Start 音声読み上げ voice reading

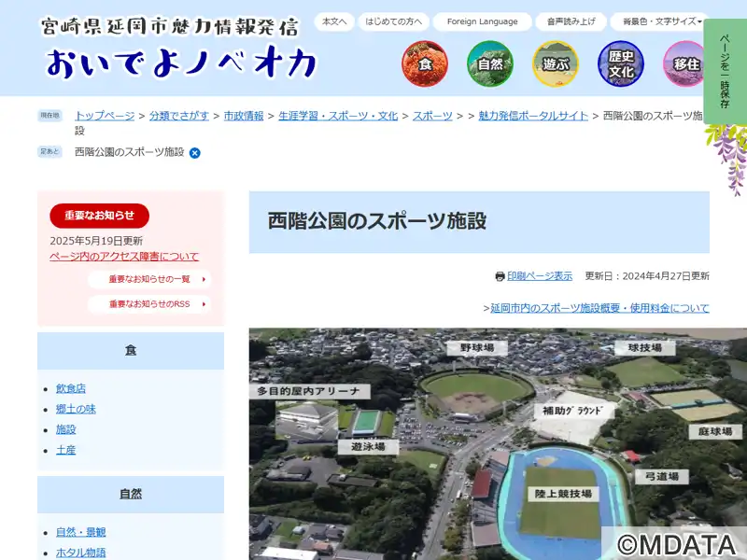571,21
